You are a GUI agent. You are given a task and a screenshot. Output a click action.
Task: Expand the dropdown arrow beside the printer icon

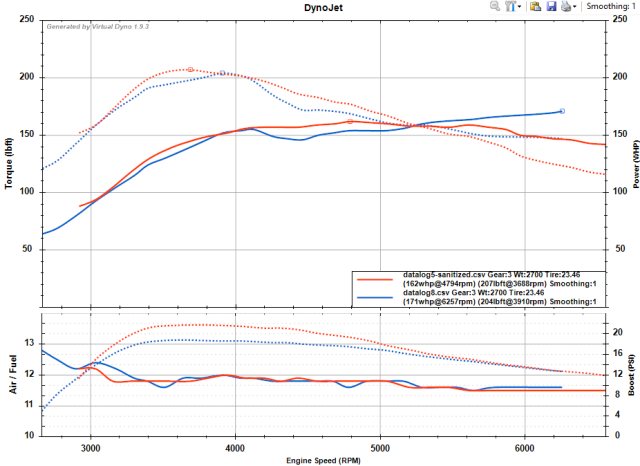575,6
